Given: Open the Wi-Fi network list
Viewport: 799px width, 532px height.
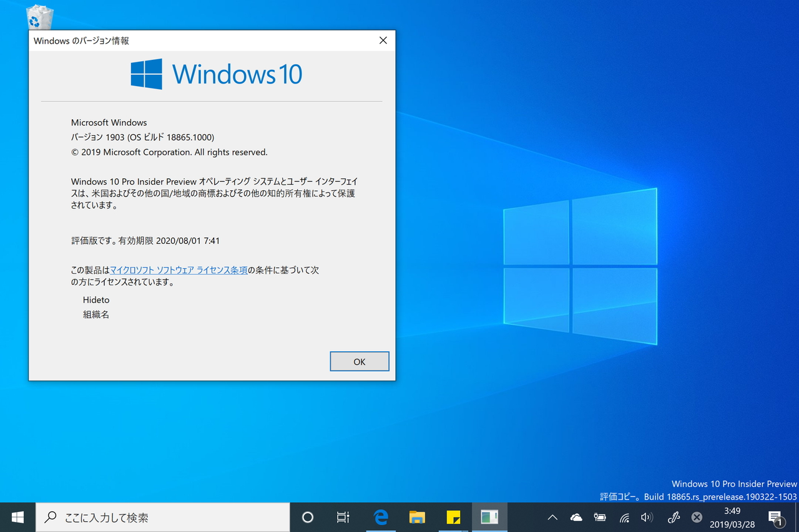Looking at the screenshot, I should coord(624,517).
